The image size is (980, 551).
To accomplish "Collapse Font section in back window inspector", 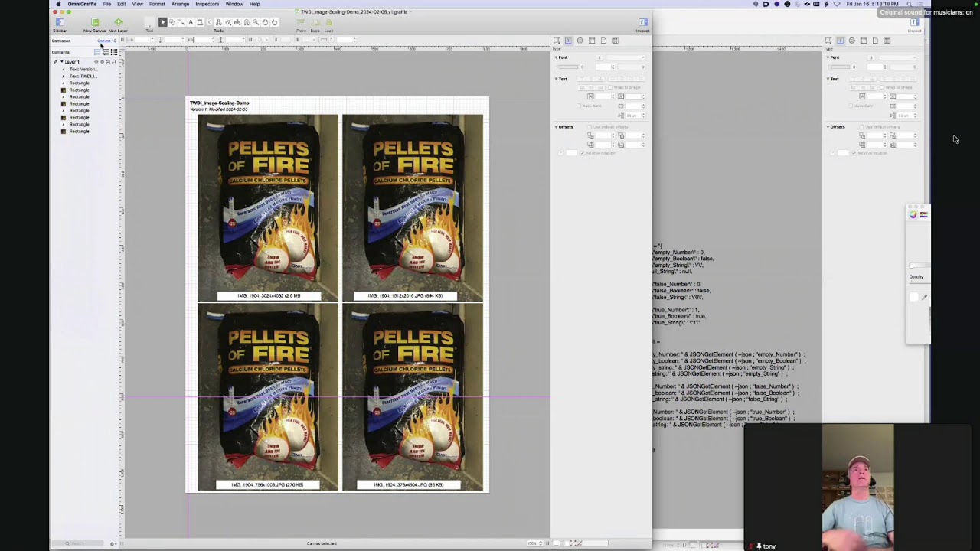I will click(x=828, y=57).
